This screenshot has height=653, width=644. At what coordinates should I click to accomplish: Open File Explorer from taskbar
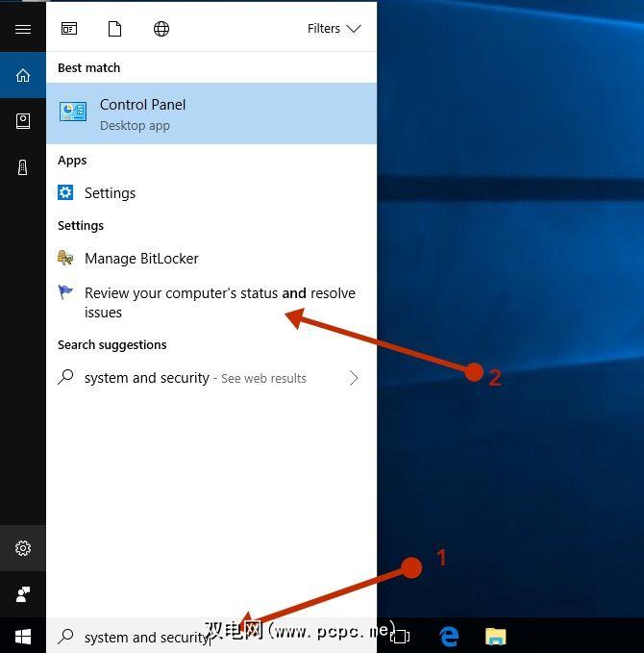(x=495, y=637)
